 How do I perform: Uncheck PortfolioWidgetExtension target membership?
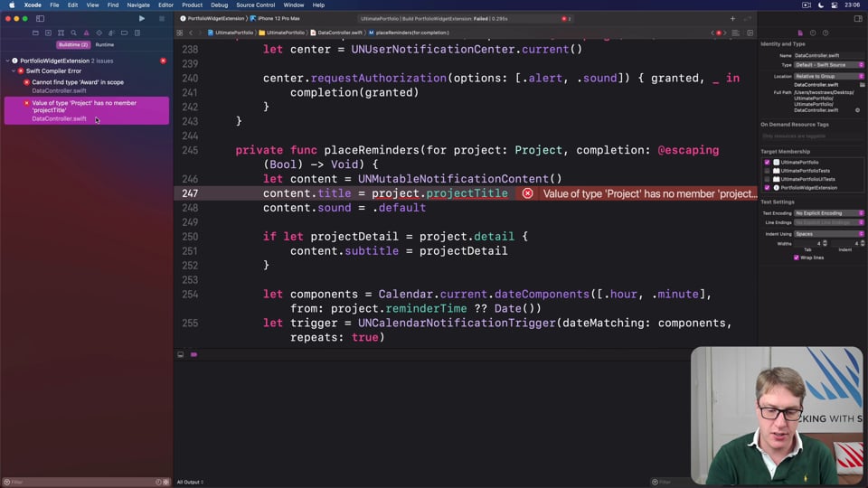tap(767, 188)
